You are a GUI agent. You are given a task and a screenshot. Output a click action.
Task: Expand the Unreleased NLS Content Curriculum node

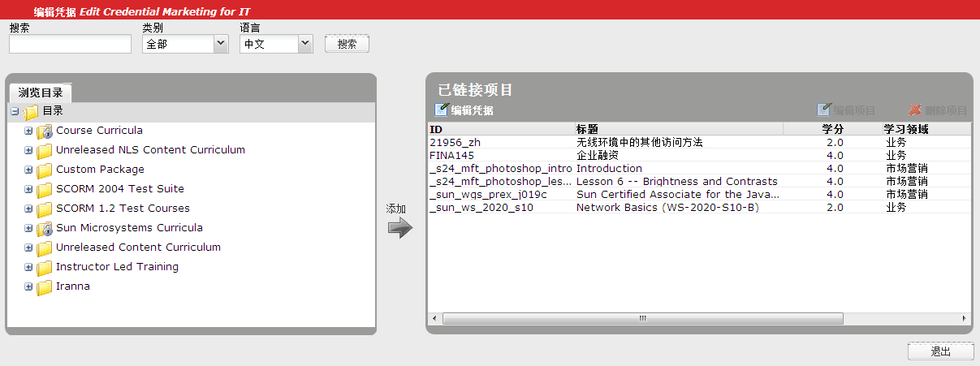(28, 150)
